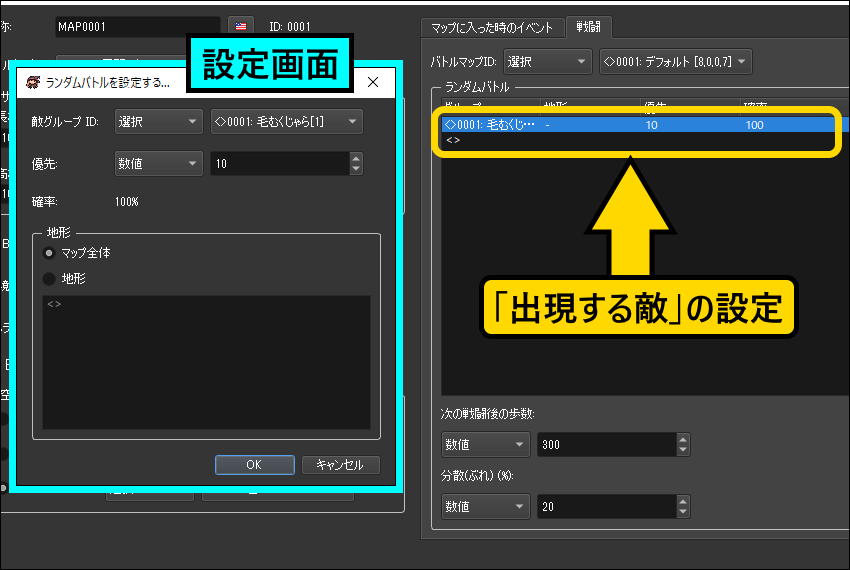Switch to the マップに入った時のイベント tab
The width and height of the screenshot is (850, 570).
tap(491, 27)
